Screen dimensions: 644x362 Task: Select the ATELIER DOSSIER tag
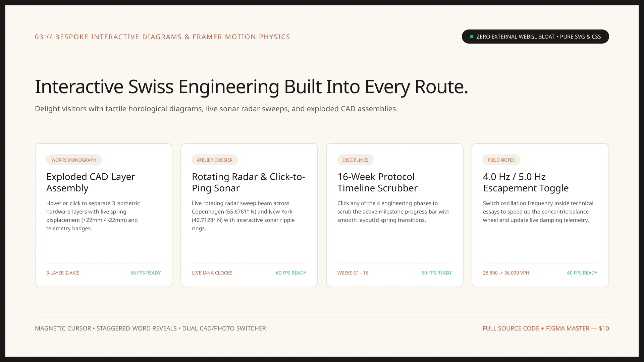(215, 160)
